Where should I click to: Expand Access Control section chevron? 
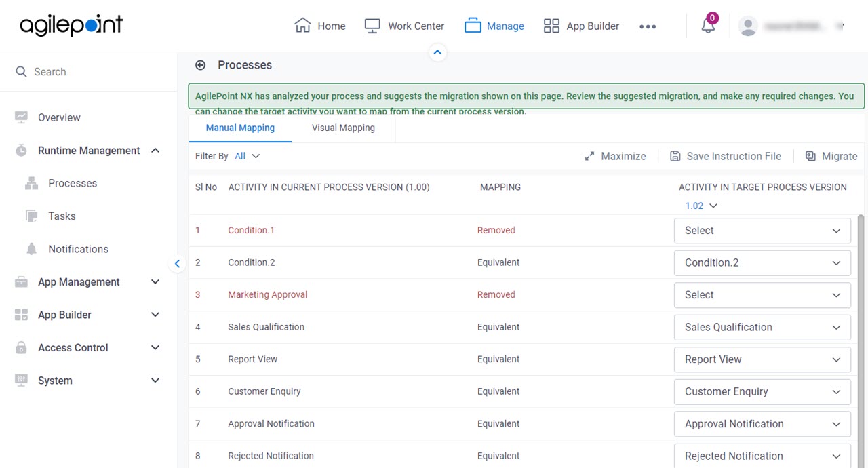coord(155,348)
